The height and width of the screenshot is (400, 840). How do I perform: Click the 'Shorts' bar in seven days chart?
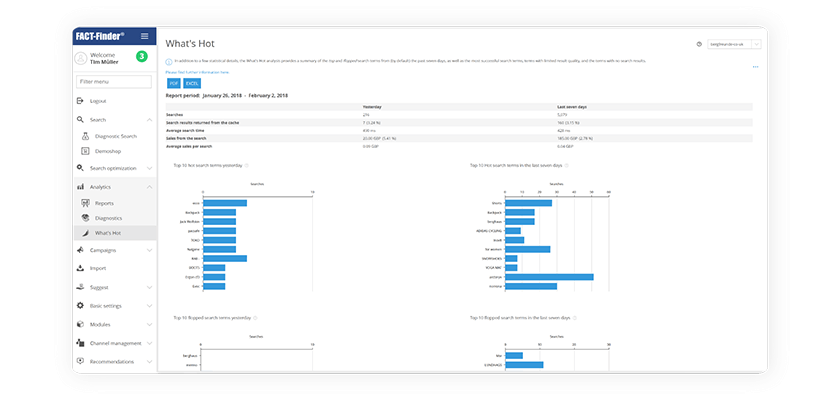[x=528, y=203]
